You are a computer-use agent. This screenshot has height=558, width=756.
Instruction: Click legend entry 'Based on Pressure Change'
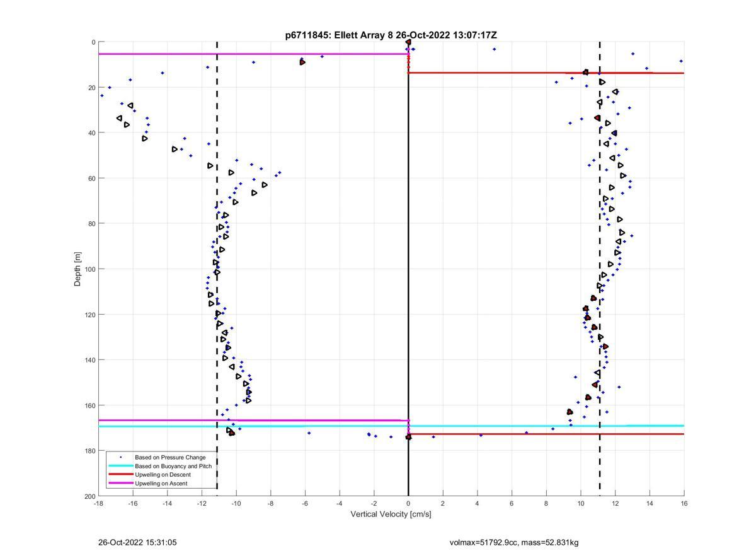[x=170, y=457]
